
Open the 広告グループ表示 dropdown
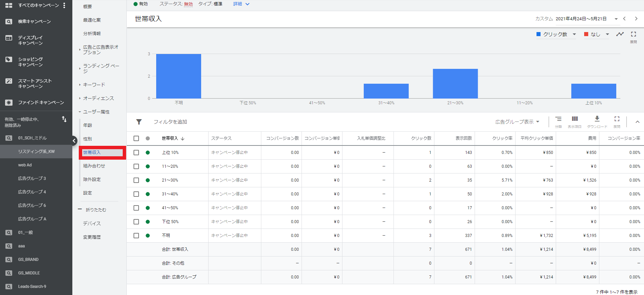[517, 122]
